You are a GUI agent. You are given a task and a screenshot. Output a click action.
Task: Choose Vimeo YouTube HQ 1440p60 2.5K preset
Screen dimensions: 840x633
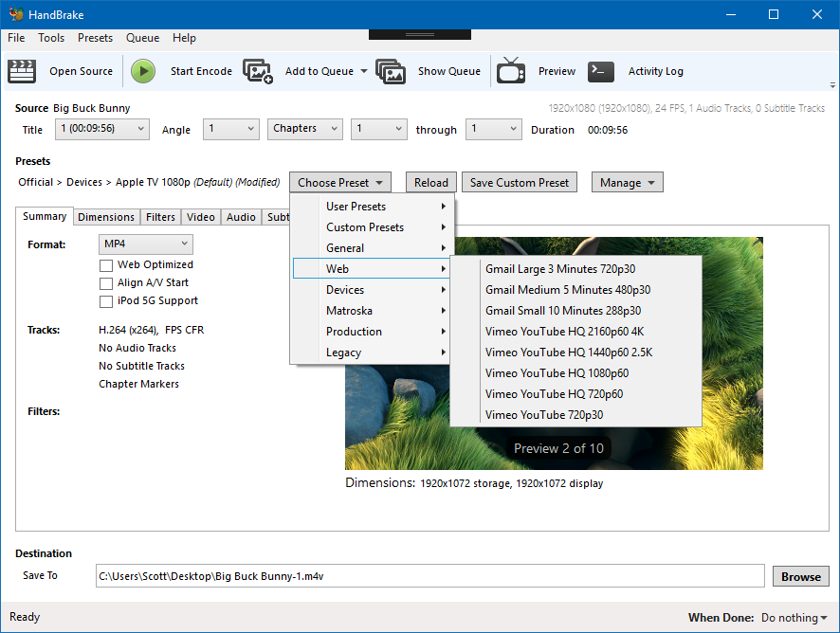[x=575, y=353]
